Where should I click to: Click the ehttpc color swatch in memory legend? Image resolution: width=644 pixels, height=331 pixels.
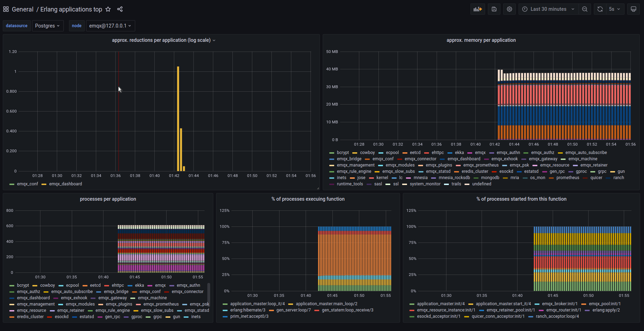pos(427,153)
